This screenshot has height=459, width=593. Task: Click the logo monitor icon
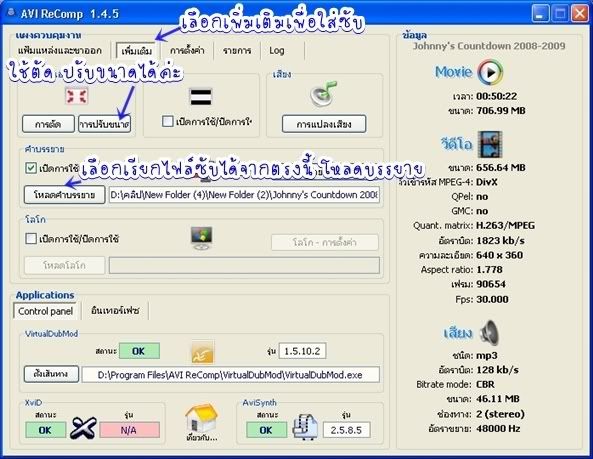(202, 238)
